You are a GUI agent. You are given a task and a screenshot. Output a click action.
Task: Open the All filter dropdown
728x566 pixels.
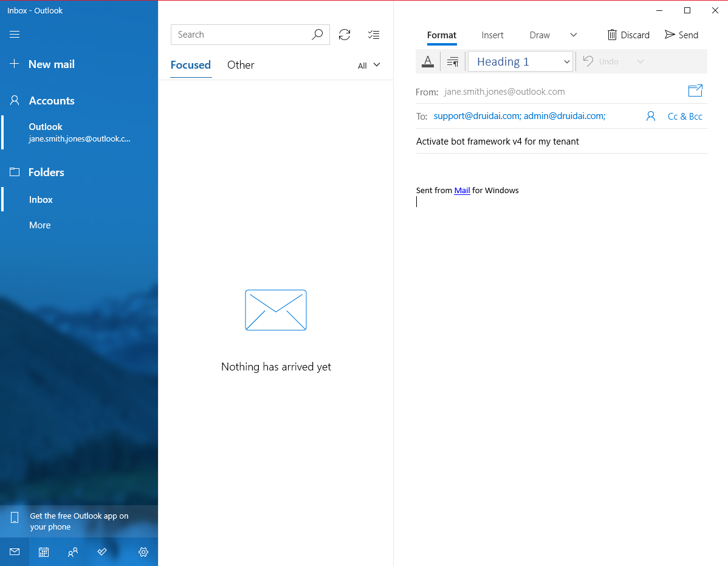click(369, 66)
